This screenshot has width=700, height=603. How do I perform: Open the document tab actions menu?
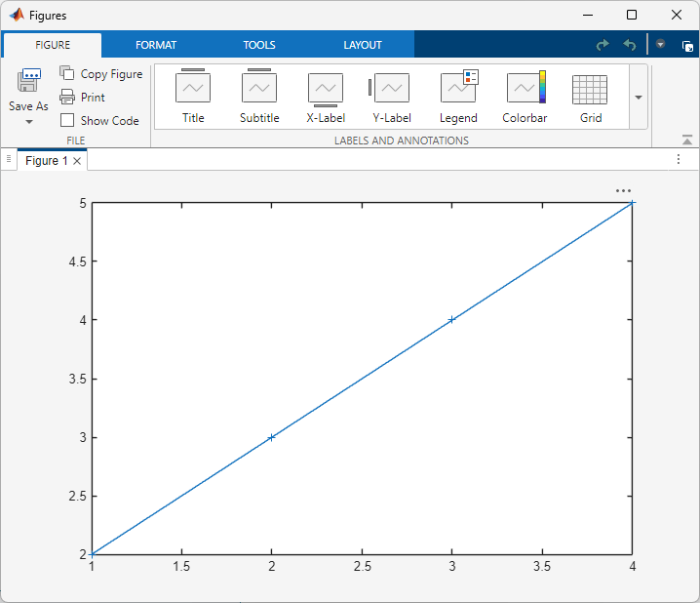pyautogui.click(x=679, y=159)
